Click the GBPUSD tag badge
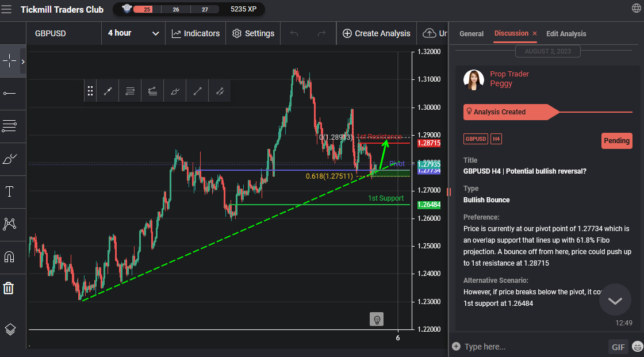 tap(476, 139)
